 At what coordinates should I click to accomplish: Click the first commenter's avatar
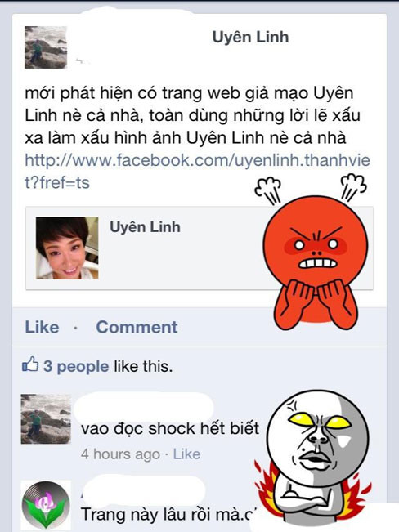(46, 419)
